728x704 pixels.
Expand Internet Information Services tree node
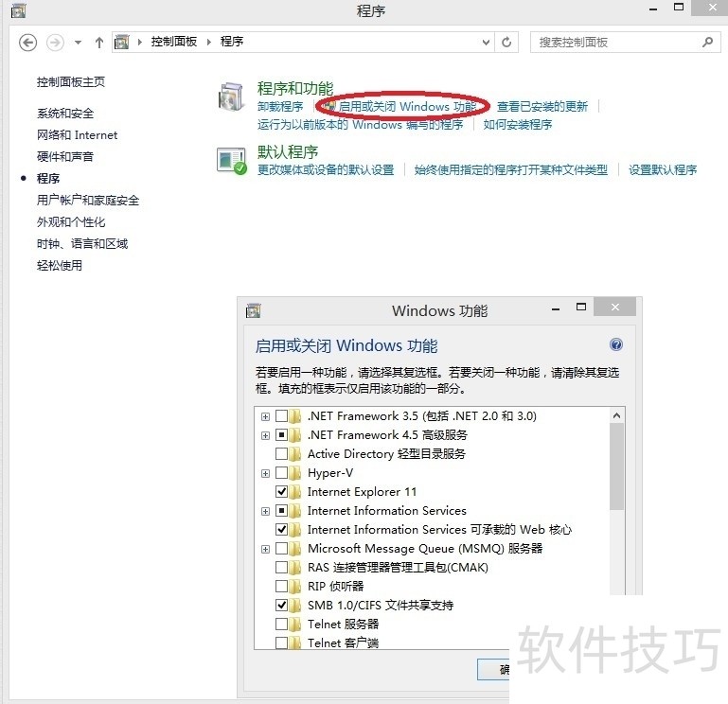pos(265,511)
